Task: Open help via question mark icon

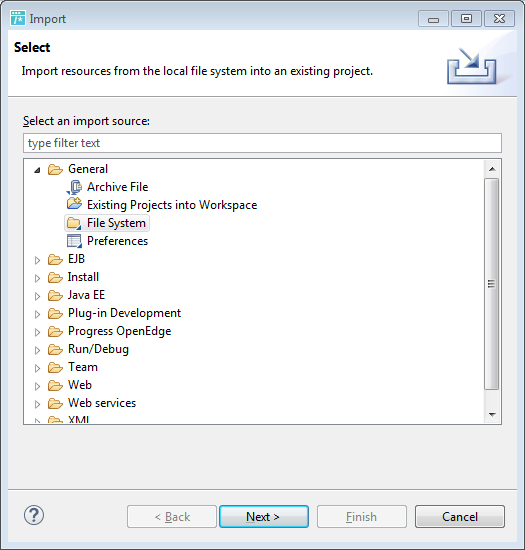Action: [34, 515]
